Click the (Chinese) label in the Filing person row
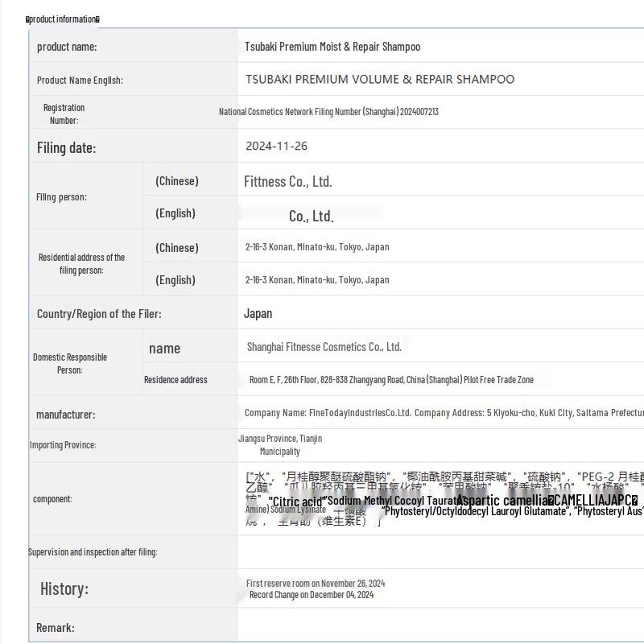Image resolution: width=644 pixels, height=644 pixels. 176,181
